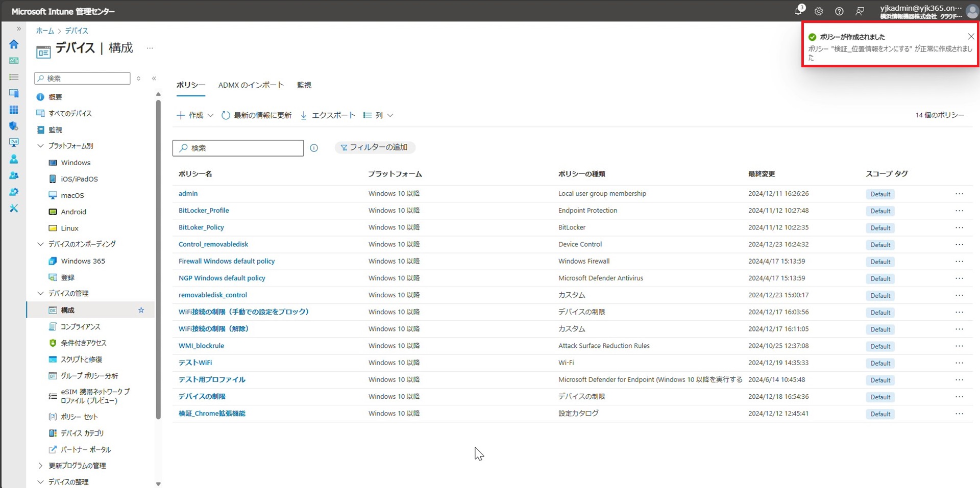Open the Apps grid icon in rail

[x=14, y=110]
